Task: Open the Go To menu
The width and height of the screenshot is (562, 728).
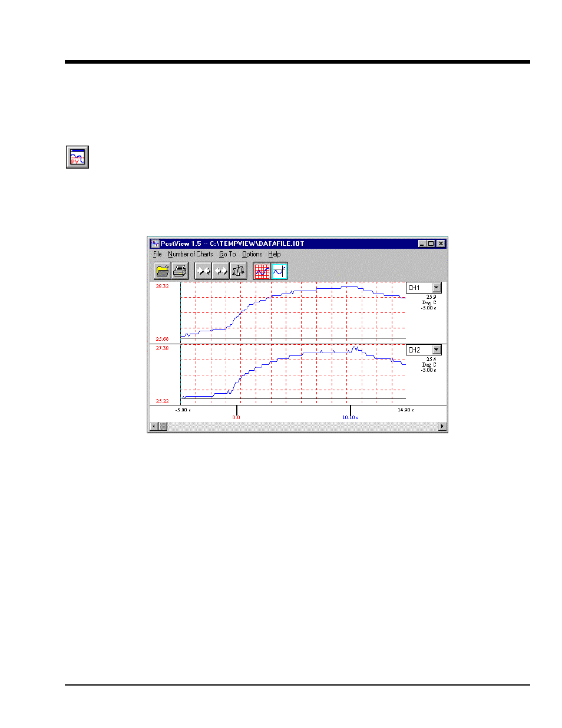Action: tap(227, 254)
